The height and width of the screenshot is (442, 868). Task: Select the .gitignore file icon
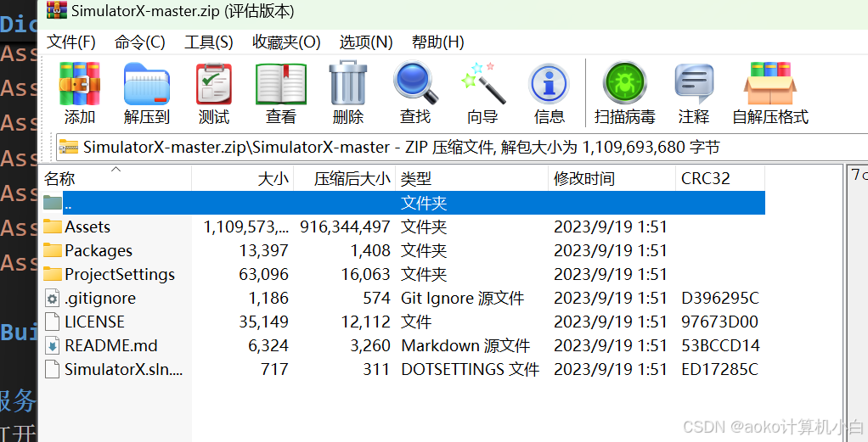coord(52,298)
